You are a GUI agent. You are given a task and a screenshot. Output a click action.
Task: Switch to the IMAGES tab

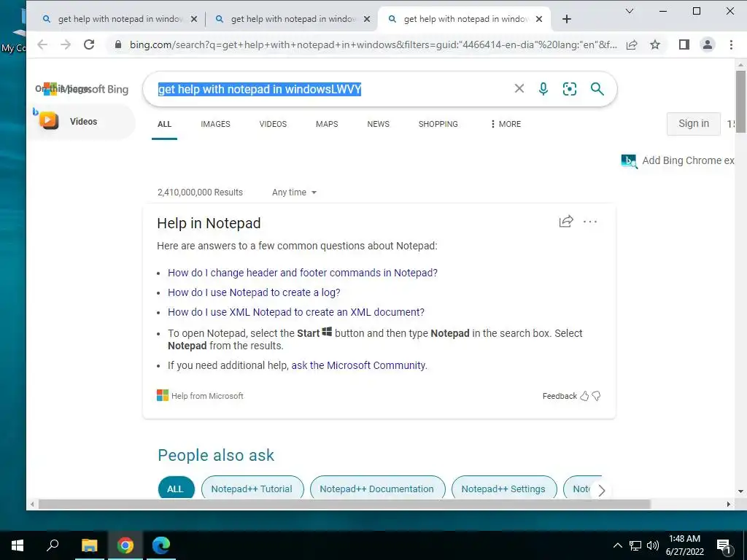215,124
